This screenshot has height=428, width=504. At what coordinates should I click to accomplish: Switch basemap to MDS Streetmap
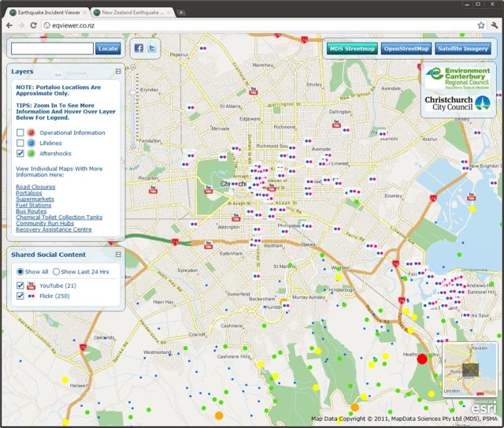click(352, 49)
